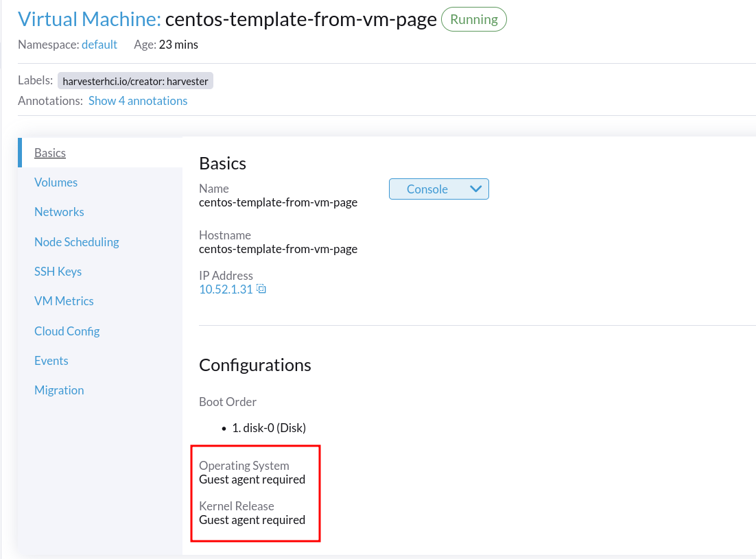The width and height of the screenshot is (756, 559).
Task: Switch to the Events tab
Action: pyautogui.click(x=51, y=360)
